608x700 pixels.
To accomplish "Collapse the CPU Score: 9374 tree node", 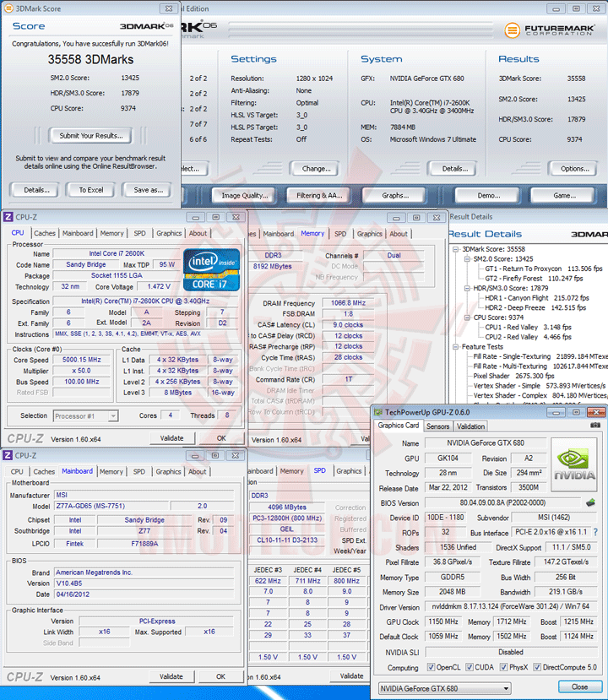I will [467, 317].
